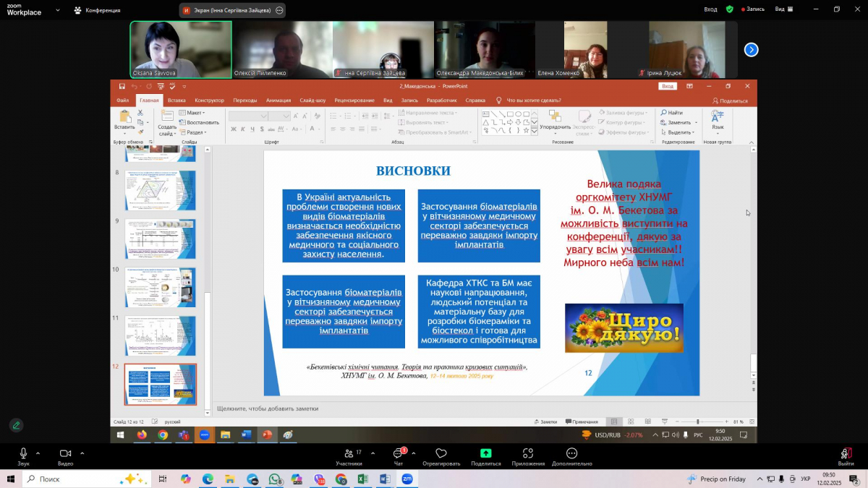Open the green annotation pencil tool
Viewport: 868px width, 488px height.
(x=16, y=425)
